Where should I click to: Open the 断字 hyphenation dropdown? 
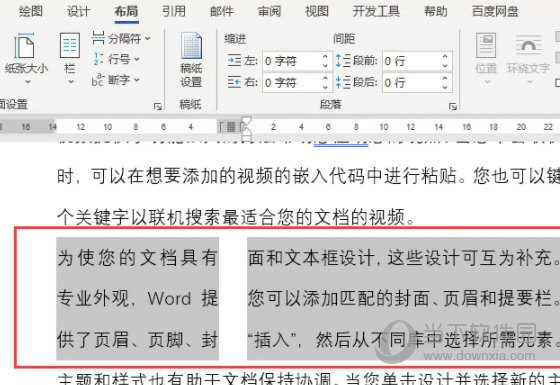137,80
